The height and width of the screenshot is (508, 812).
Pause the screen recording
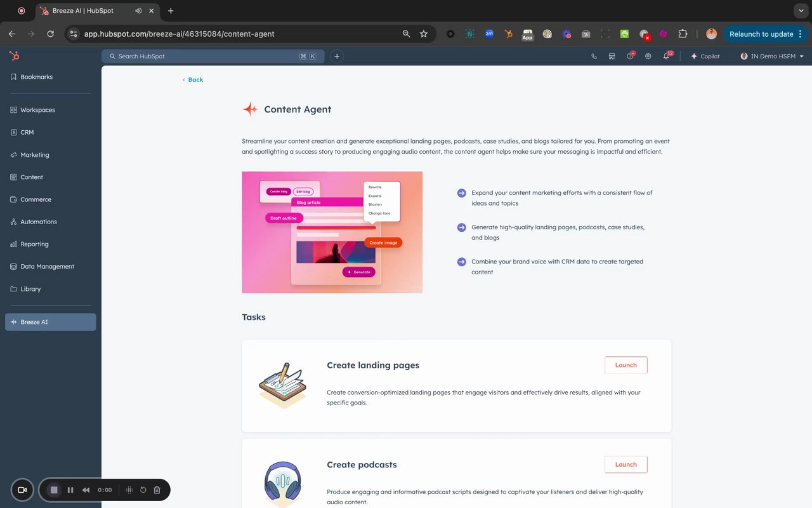pos(70,490)
